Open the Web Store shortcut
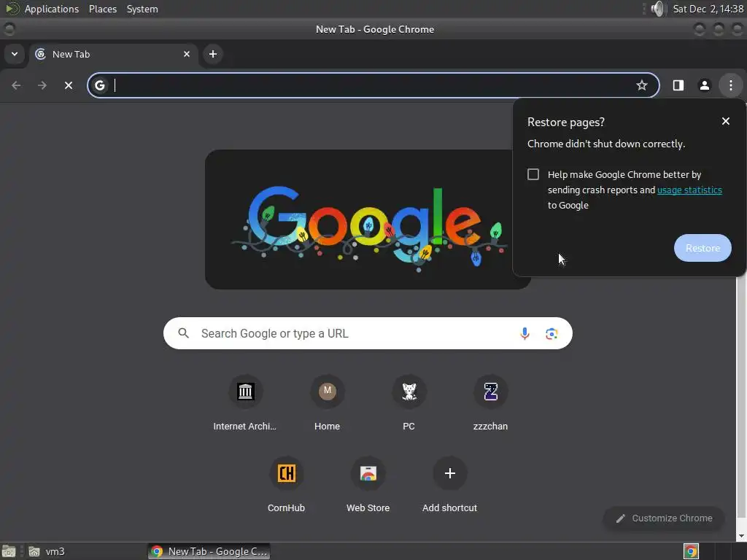The width and height of the screenshot is (747, 560). point(368,485)
